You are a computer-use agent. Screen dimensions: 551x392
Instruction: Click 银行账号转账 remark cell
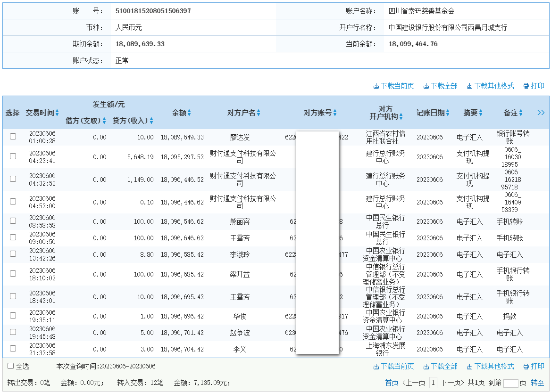[513, 137]
